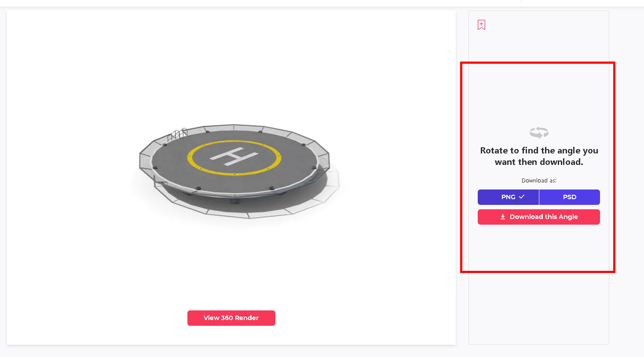Click the dark bolt on helipad's front rim
Image resolution: width=644 pixels, height=357 pixels.
coord(198,188)
